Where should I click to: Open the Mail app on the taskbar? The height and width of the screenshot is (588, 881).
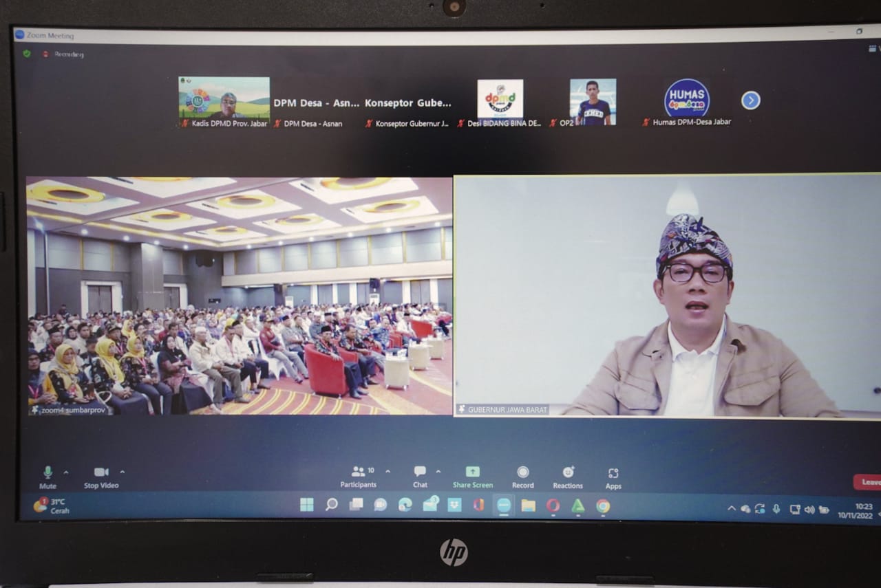pyautogui.click(x=430, y=505)
